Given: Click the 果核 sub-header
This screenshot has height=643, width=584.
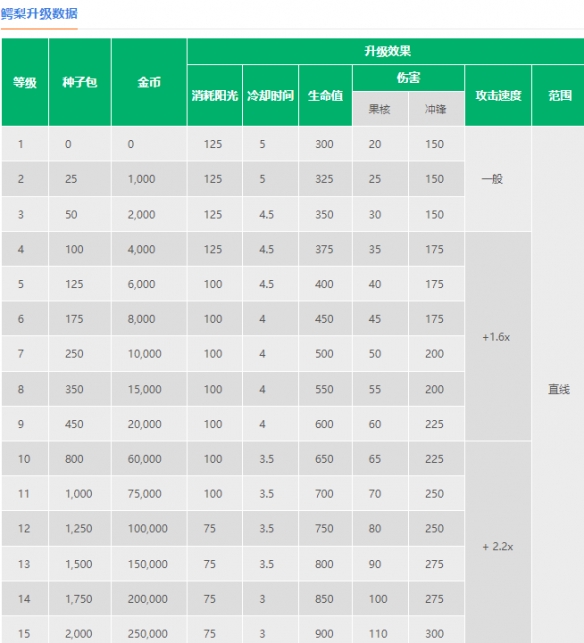Looking at the screenshot, I should (x=380, y=109).
